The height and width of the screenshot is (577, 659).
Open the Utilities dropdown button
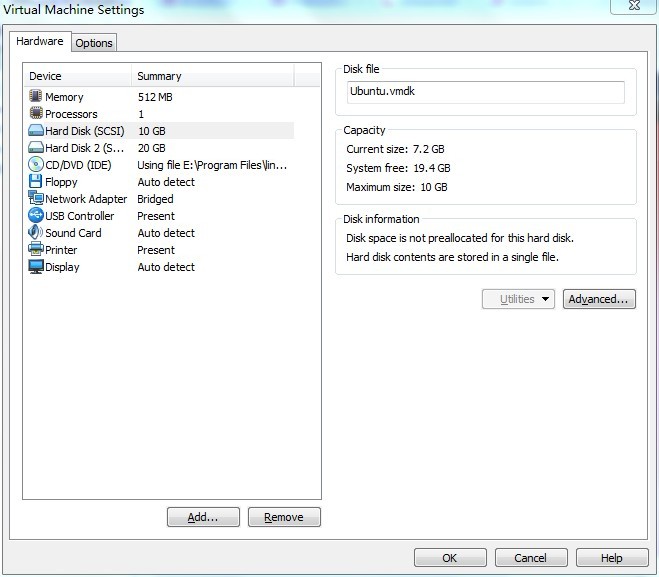tap(518, 299)
